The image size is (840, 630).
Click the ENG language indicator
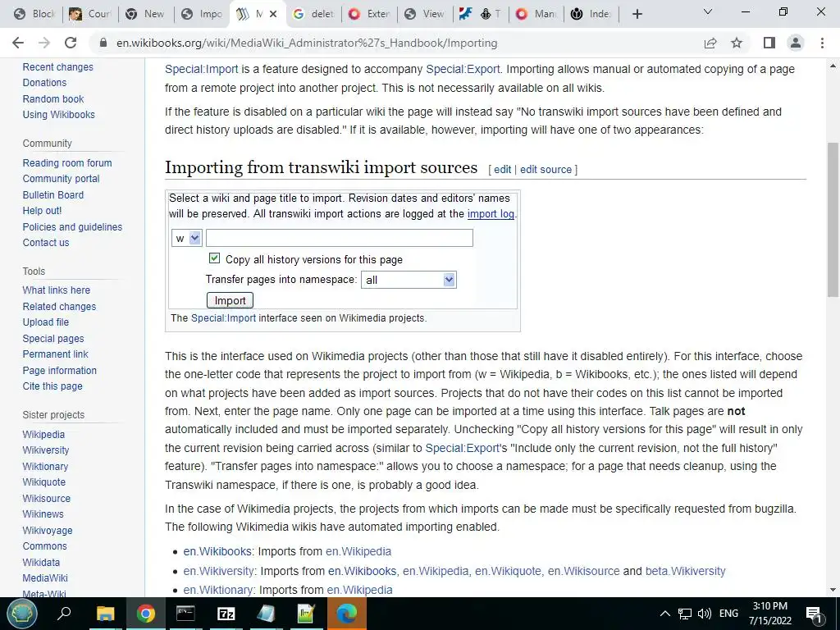(x=728, y=614)
